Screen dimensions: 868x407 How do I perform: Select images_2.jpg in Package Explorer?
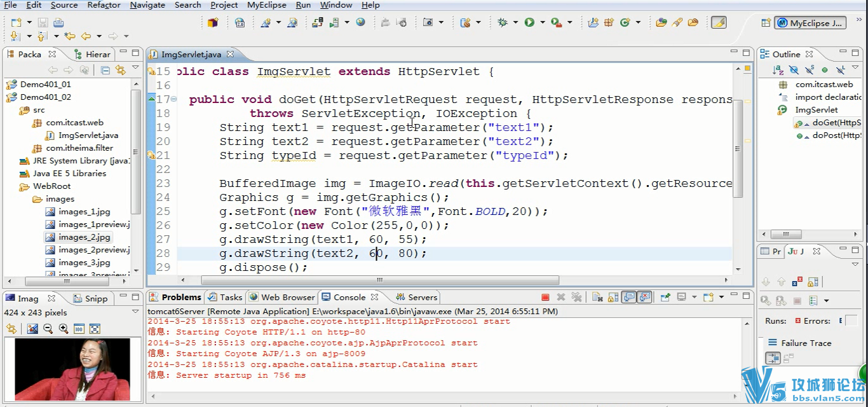[x=78, y=237]
